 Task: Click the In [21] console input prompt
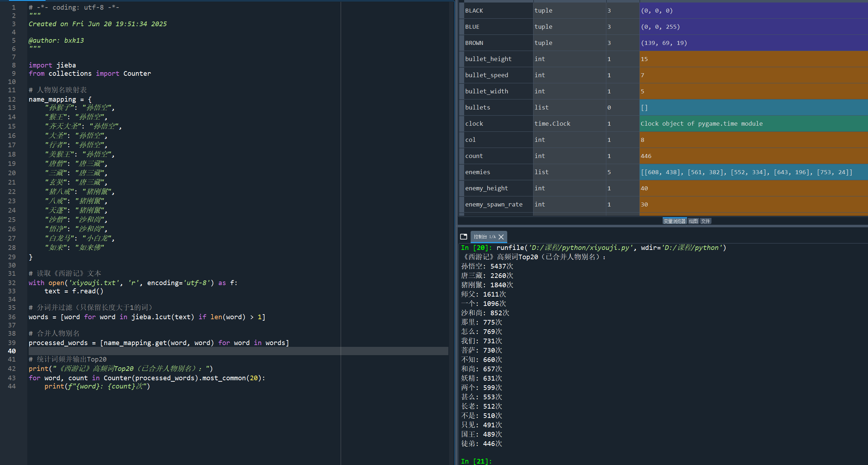[x=476, y=461]
